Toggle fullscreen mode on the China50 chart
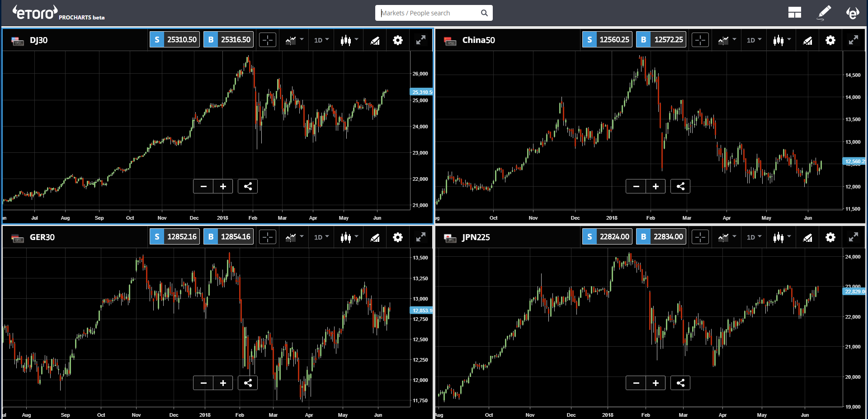The width and height of the screenshot is (868, 419). [x=854, y=40]
